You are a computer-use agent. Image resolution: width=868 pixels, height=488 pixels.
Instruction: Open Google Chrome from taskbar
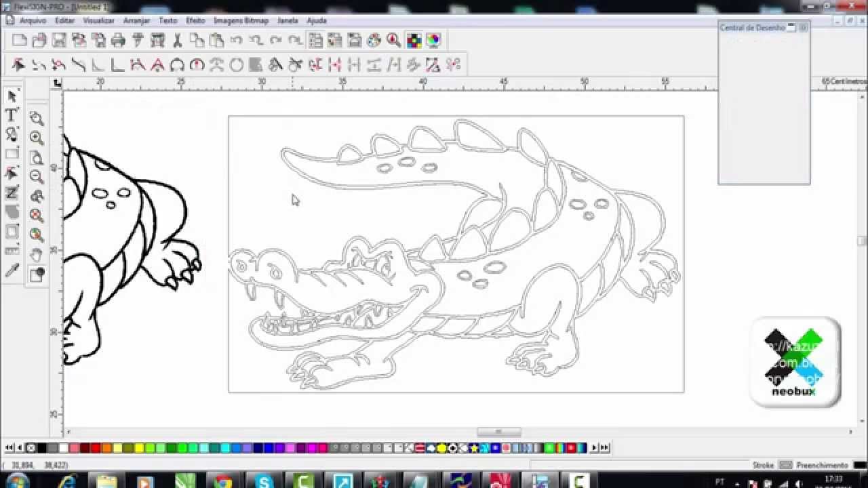222,481
